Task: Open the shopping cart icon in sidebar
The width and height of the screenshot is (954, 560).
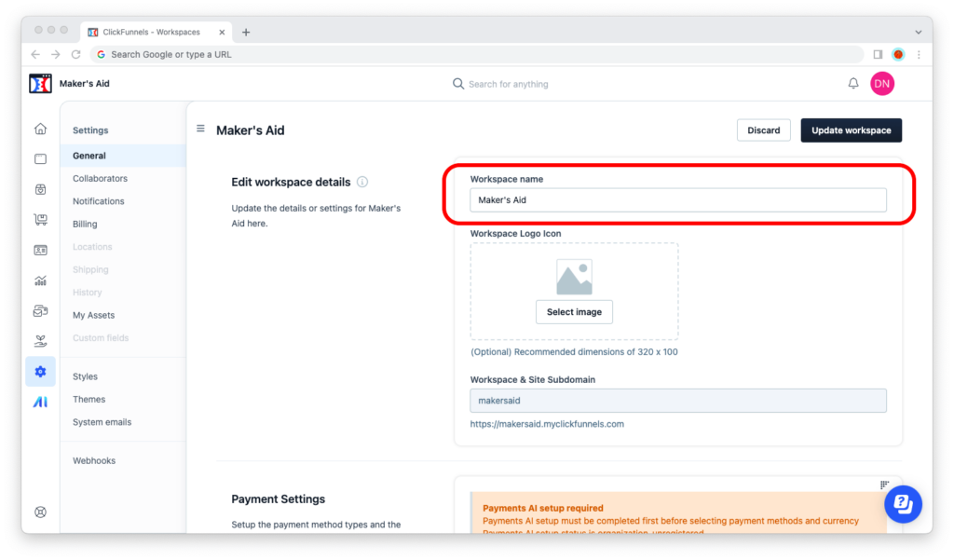Action: point(40,220)
